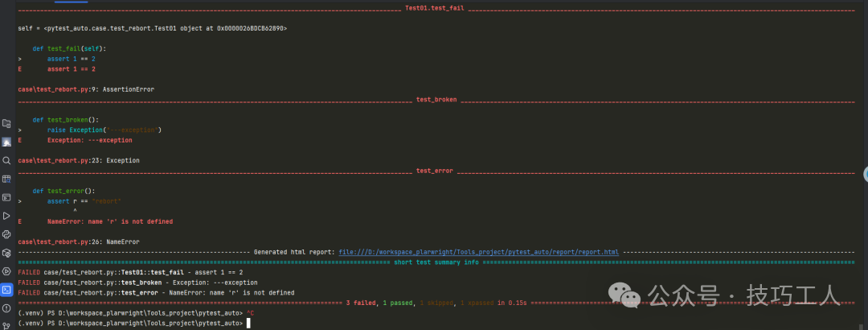The width and height of the screenshot is (868, 330).
Task: Open the Problems exclamation icon
Action: pos(6,307)
